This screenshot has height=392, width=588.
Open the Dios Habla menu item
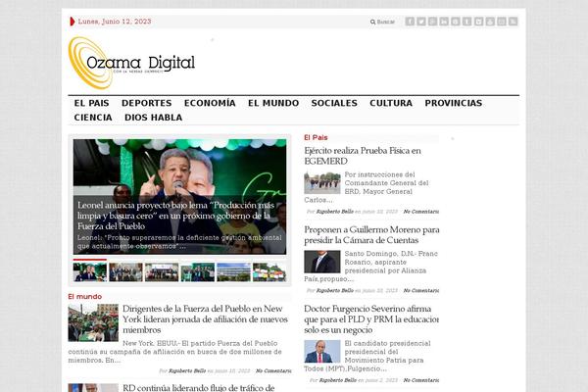[x=154, y=118]
